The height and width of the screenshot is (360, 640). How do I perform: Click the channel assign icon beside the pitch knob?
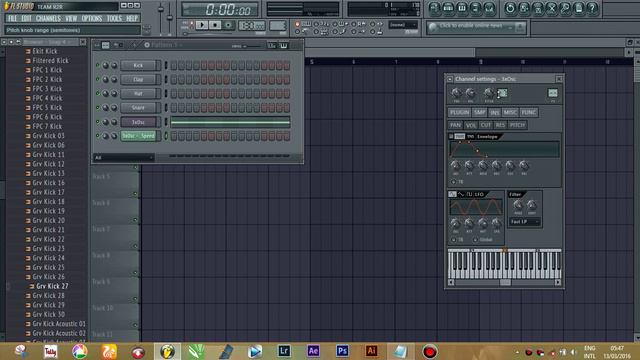(x=502, y=93)
